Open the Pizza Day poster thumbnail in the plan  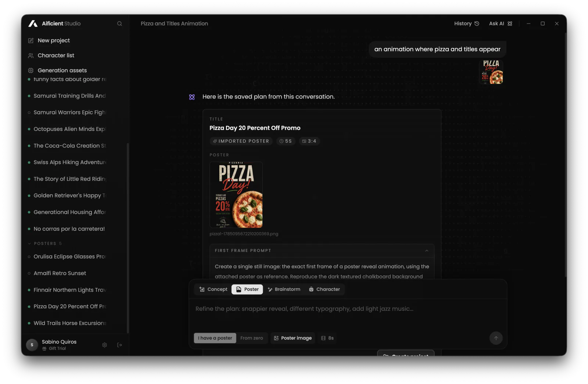click(236, 195)
